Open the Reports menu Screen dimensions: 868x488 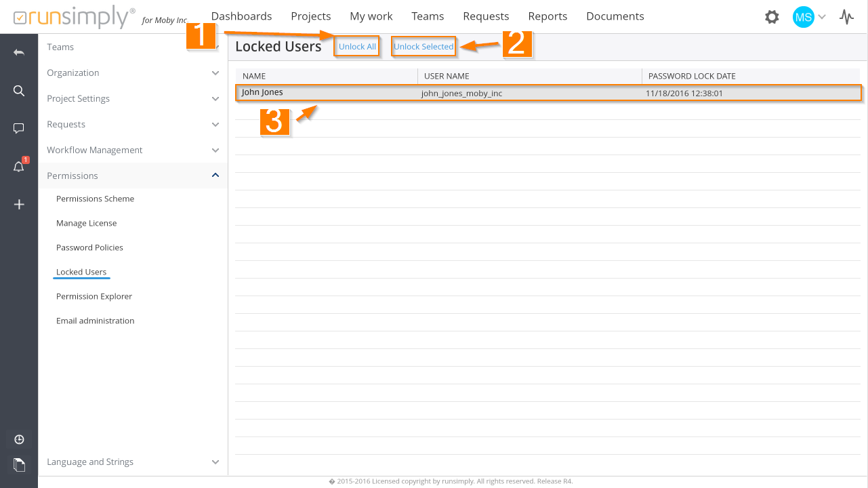point(547,16)
